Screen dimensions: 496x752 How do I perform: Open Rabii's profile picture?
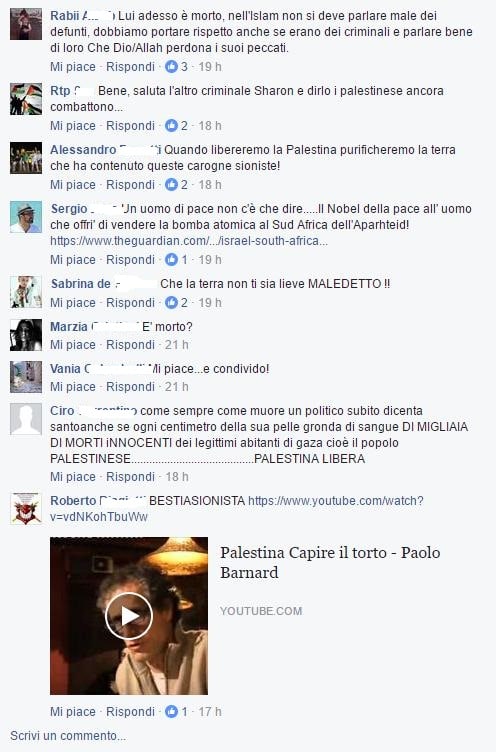[26, 24]
